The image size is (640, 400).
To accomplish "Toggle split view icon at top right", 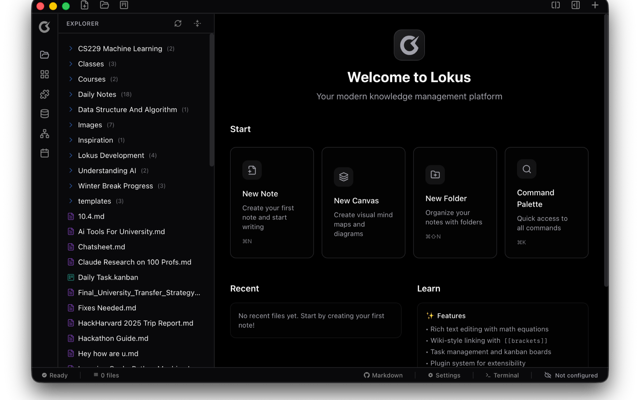I will click(556, 5).
